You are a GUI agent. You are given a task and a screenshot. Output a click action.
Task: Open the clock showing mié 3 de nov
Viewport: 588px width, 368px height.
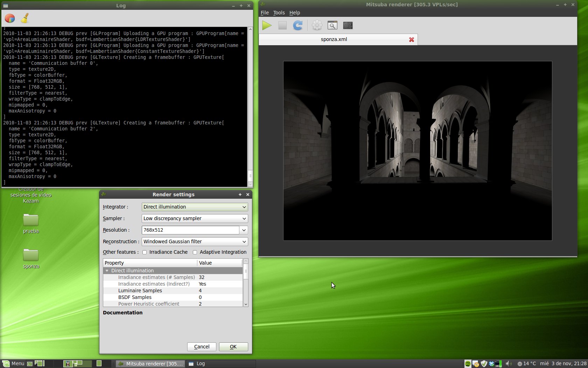click(563, 364)
